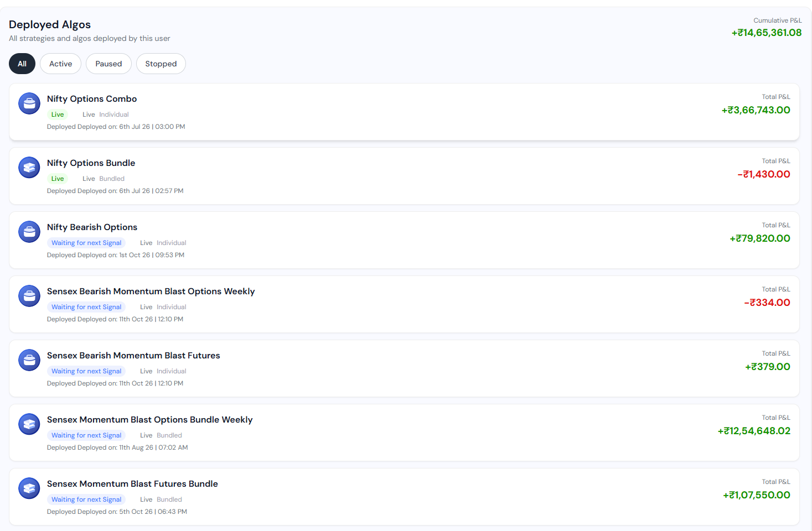This screenshot has height=531, width=812.
Task: Click the Sensex Momentum Blast Futures Bundle icon
Action: point(29,488)
